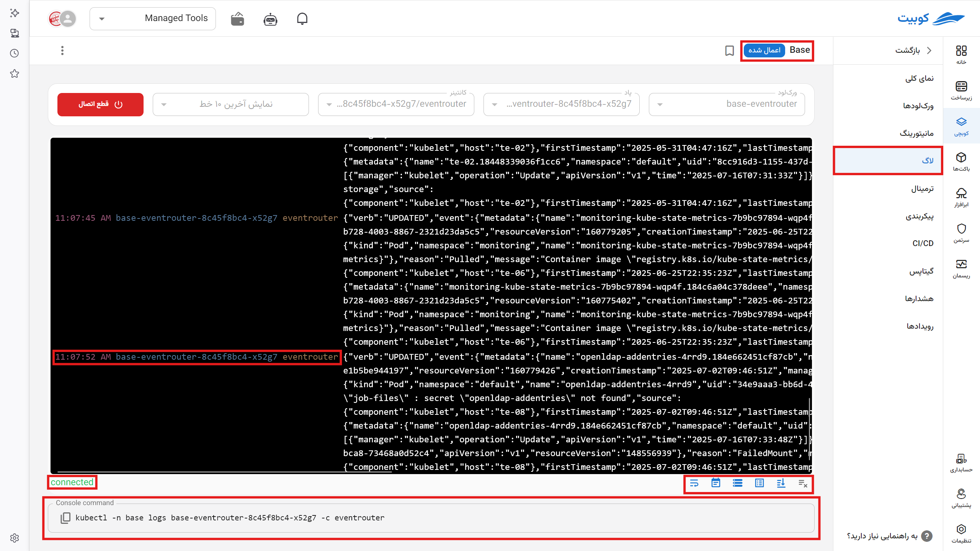
Task: Open history clock icon in left strip
Action: point(15,53)
